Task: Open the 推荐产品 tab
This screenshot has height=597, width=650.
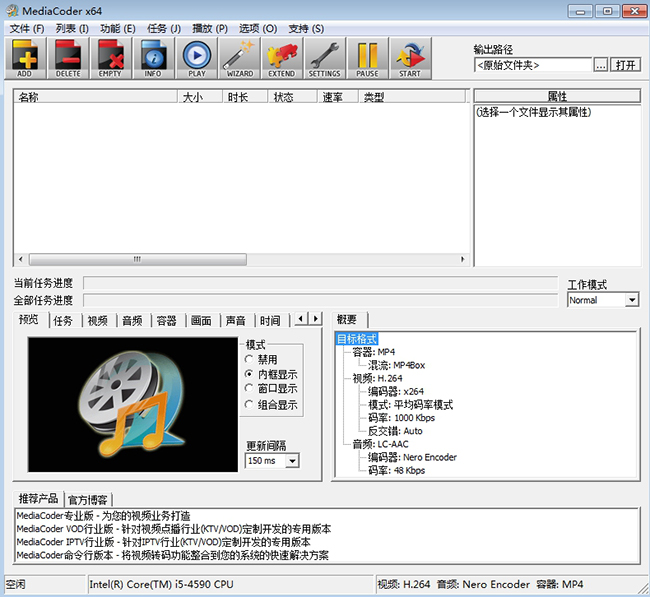Action: coord(39,498)
